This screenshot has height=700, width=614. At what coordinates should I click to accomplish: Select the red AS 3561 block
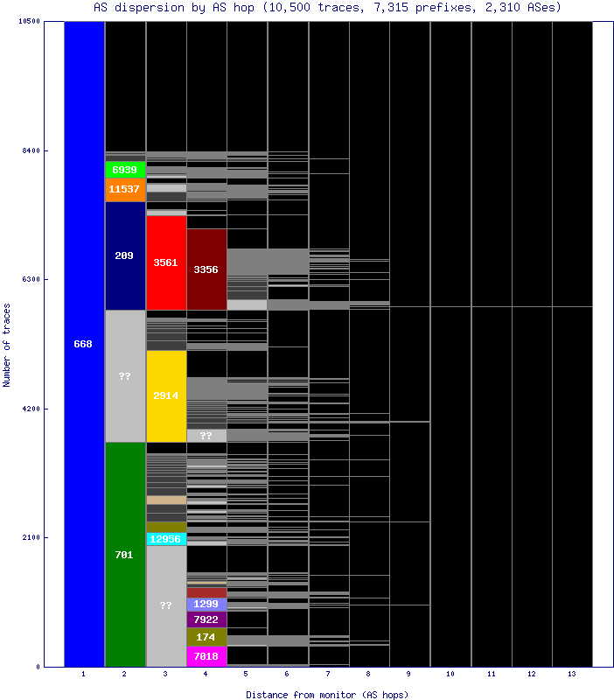[165, 262]
